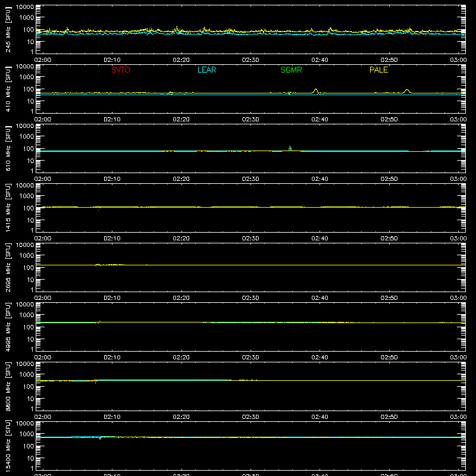Viewport: 476px width, 476px height.
Task: Click the 410 MHz yellow burst peak near 02:39
Action: [316, 90]
